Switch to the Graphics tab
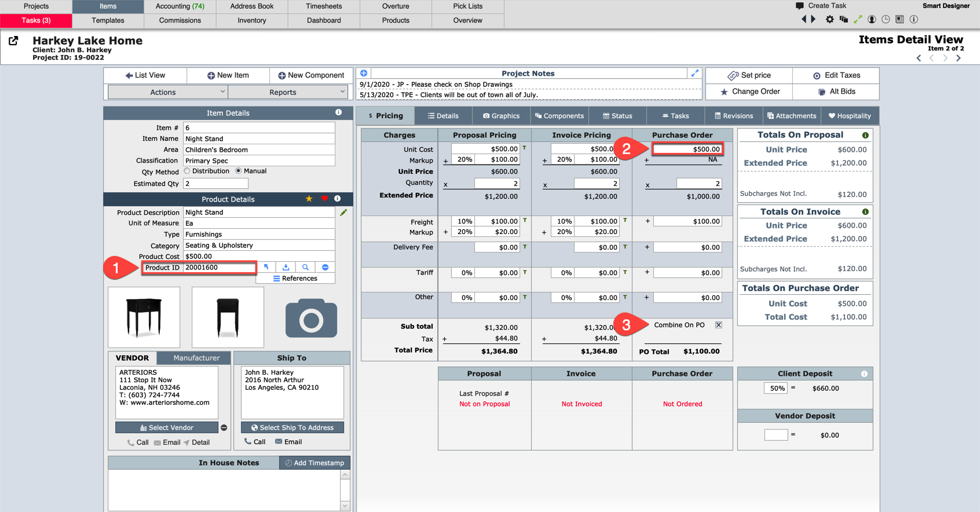Viewport: 980px width, 512px height. point(502,116)
